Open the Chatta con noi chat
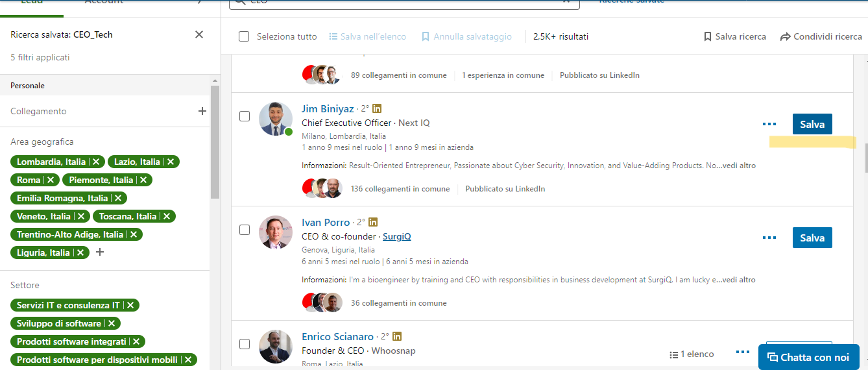The width and height of the screenshot is (868, 370). (x=808, y=357)
